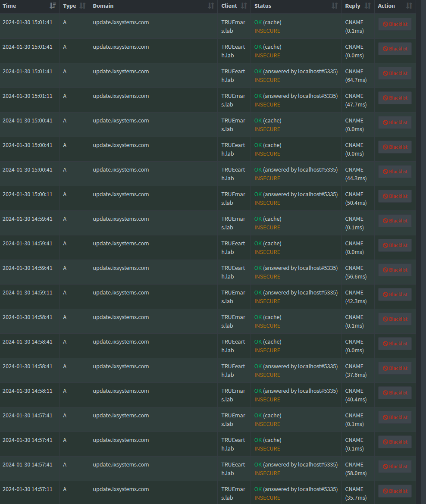Click update.ixsystems.com in the 15:01:11 row
The image size is (426, 504).
tap(121, 96)
